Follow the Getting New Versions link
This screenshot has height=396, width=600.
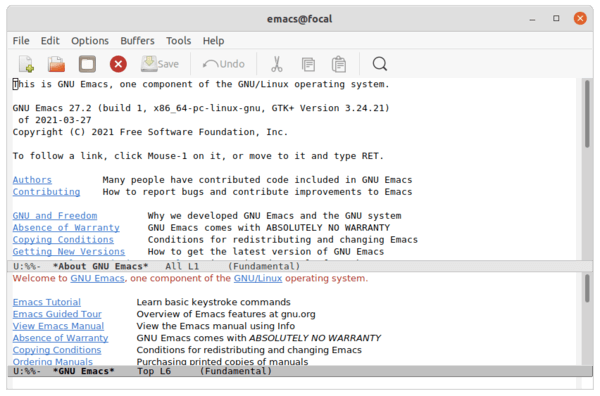(x=69, y=251)
